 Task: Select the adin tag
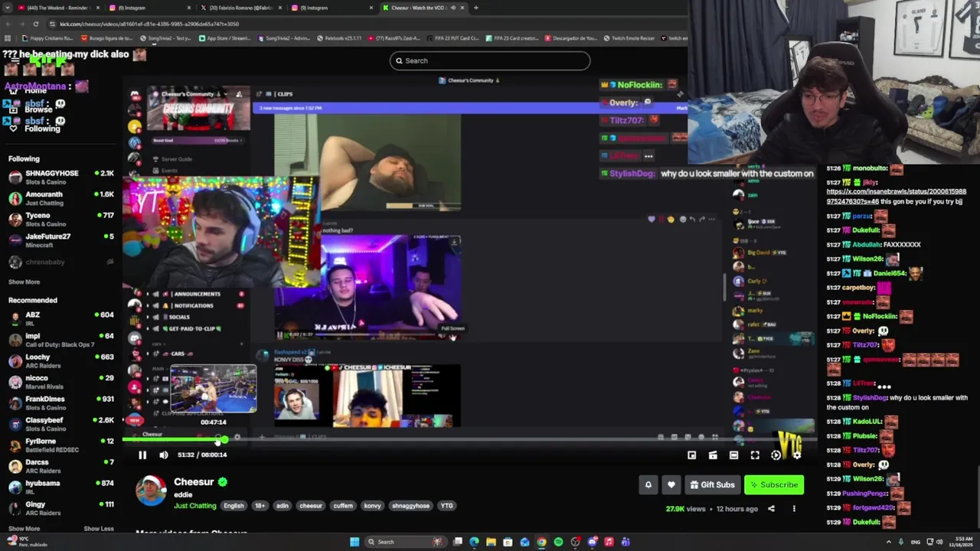pos(283,506)
